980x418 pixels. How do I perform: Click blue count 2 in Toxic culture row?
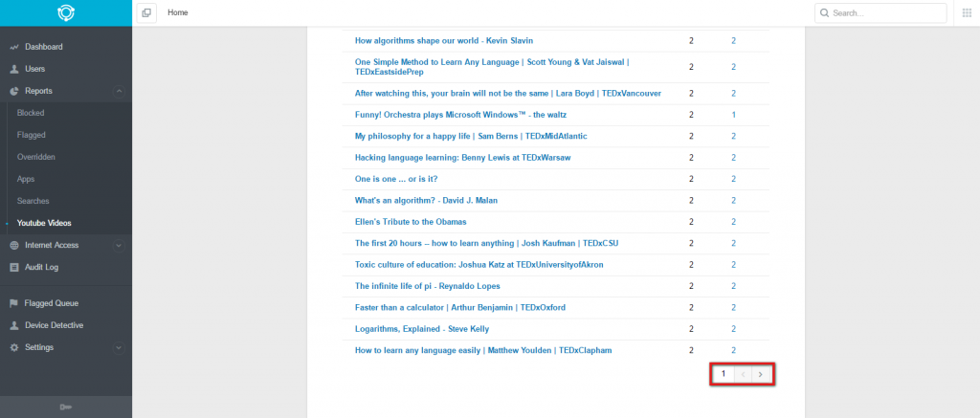pyautogui.click(x=734, y=265)
